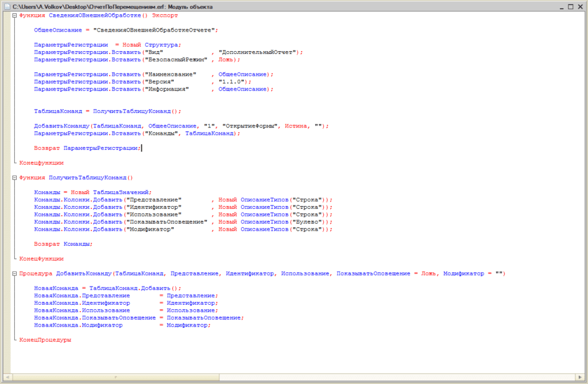Click parameter ПоказыватьОповещение = Ложь in procedure header

pyautogui.click(x=386, y=273)
